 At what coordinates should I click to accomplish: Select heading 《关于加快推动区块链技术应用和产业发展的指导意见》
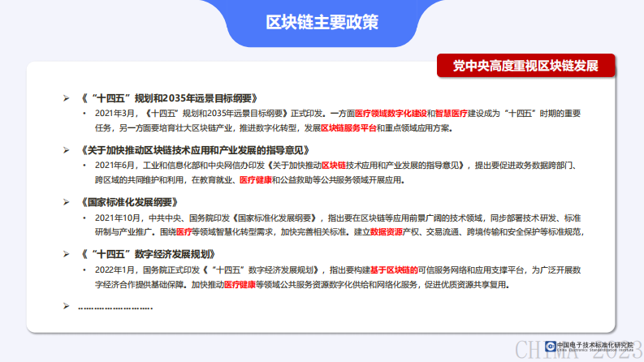coord(194,150)
